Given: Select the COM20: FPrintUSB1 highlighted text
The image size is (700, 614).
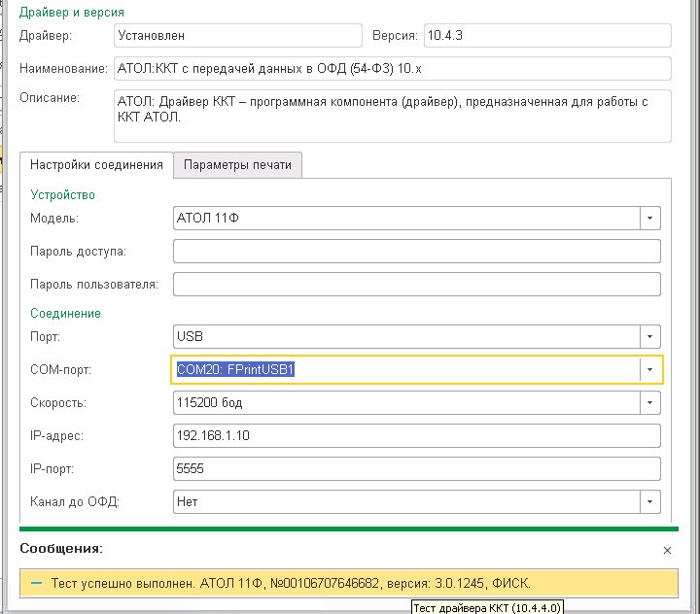Looking at the screenshot, I should tap(235, 369).
